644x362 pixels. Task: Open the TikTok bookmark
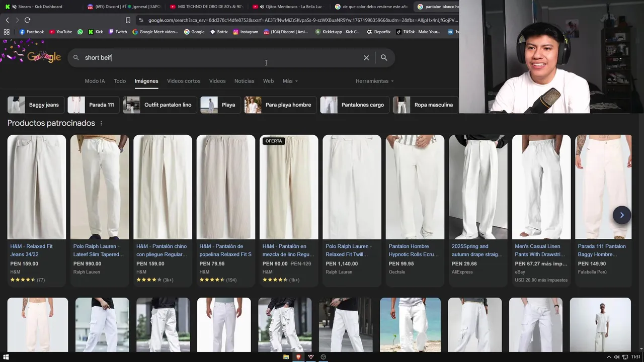[x=418, y=32]
